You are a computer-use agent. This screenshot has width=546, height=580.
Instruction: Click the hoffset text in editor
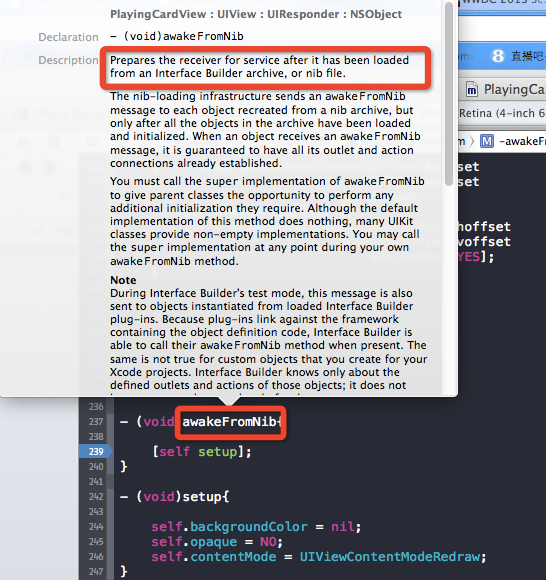(484, 226)
